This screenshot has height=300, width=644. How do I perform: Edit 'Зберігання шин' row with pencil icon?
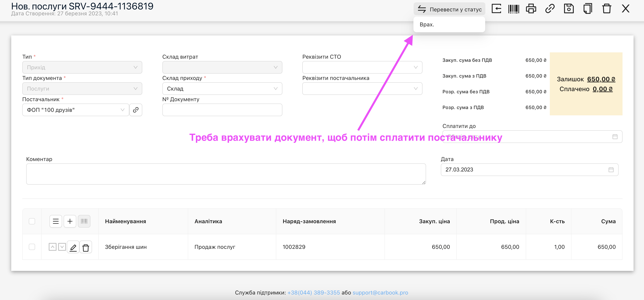coord(73,247)
